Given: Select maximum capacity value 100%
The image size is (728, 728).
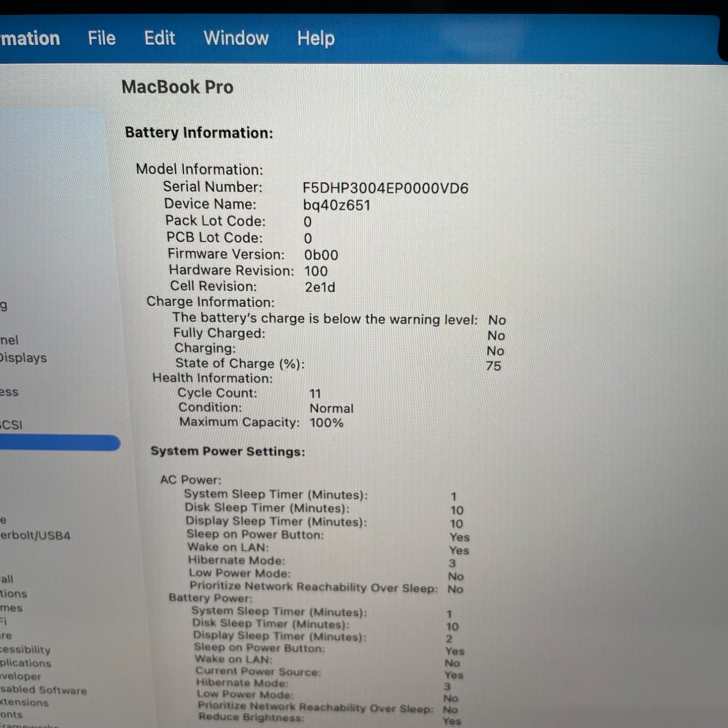Looking at the screenshot, I should (x=326, y=423).
